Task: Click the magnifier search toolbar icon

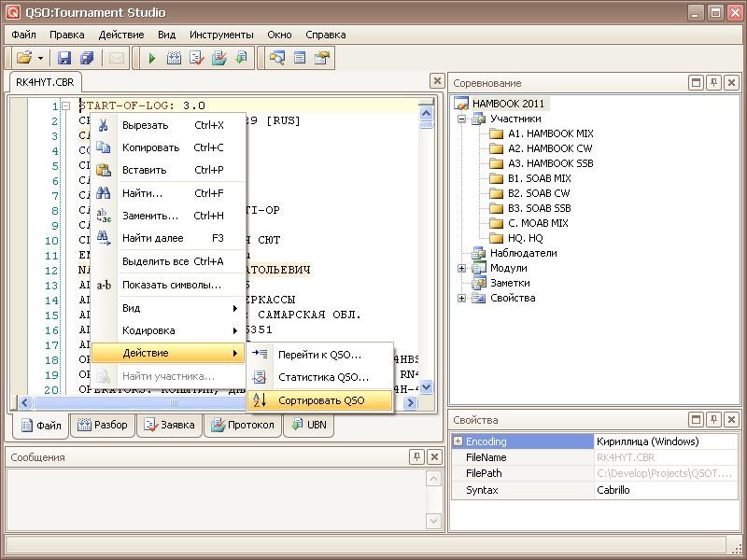Action: (277, 58)
